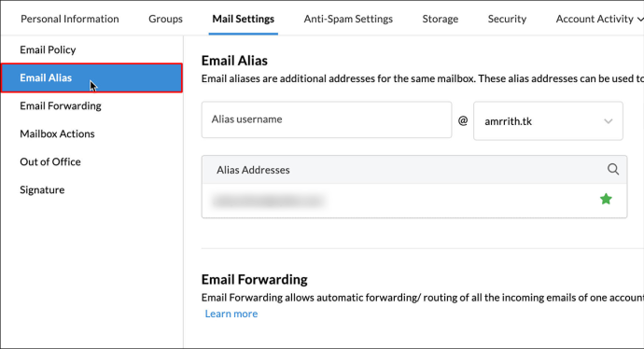
Task: Select the Mail Settings tab
Action: point(244,19)
